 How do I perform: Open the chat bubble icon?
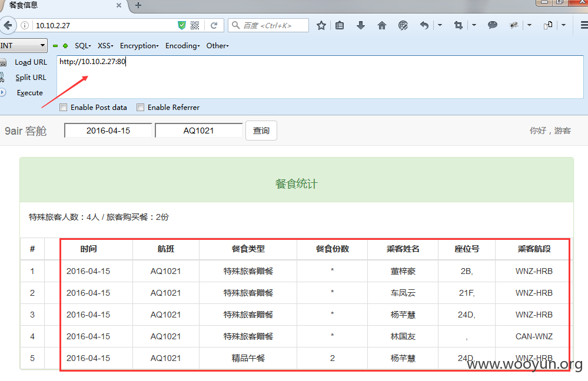point(493,25)
